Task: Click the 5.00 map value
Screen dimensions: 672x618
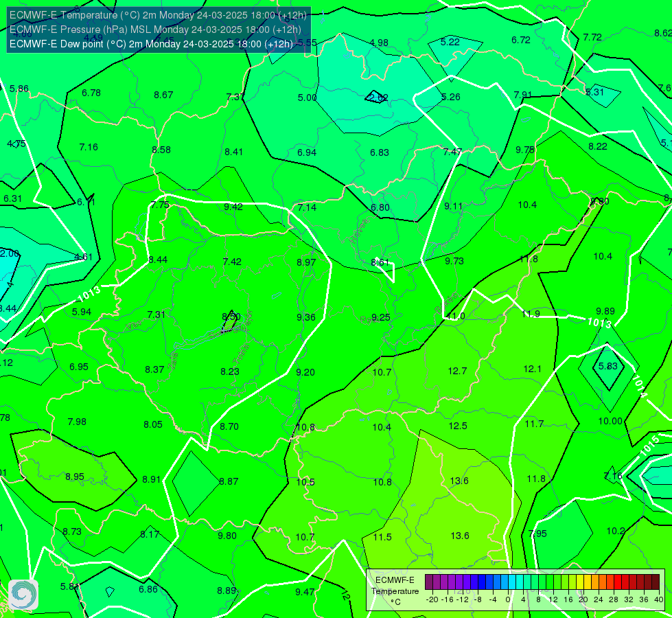Action: pyautogui.click(x=307, y=98)
